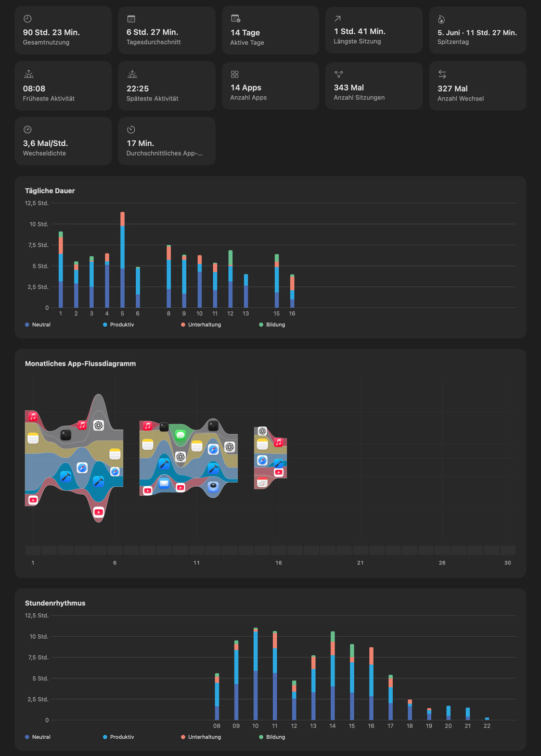Click Unterhaltung legend label in Stundenrhythmus chart
The width and height of the screenshot is (541, 756).
[x=204, y=737]
